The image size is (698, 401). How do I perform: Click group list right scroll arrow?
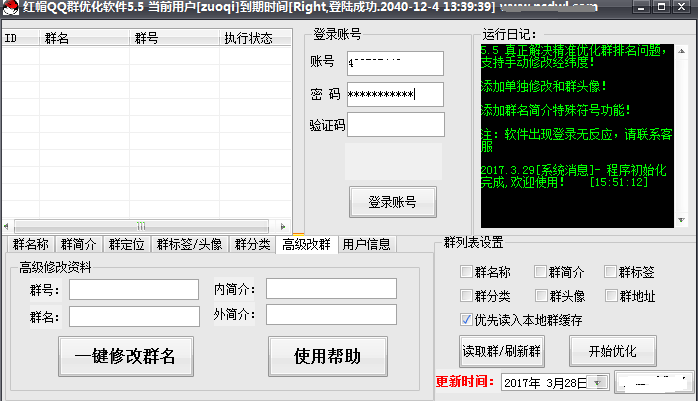click(x=283, y=227)
